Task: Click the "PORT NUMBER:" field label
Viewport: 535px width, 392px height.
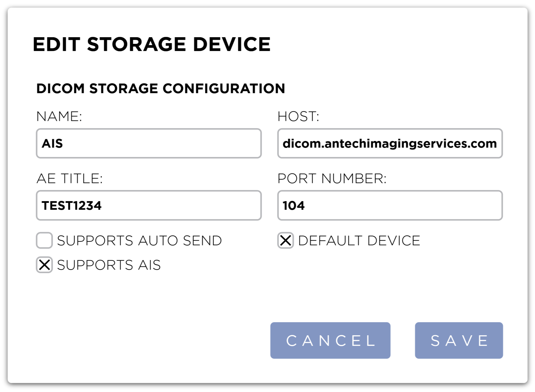Action: [332, 178]
